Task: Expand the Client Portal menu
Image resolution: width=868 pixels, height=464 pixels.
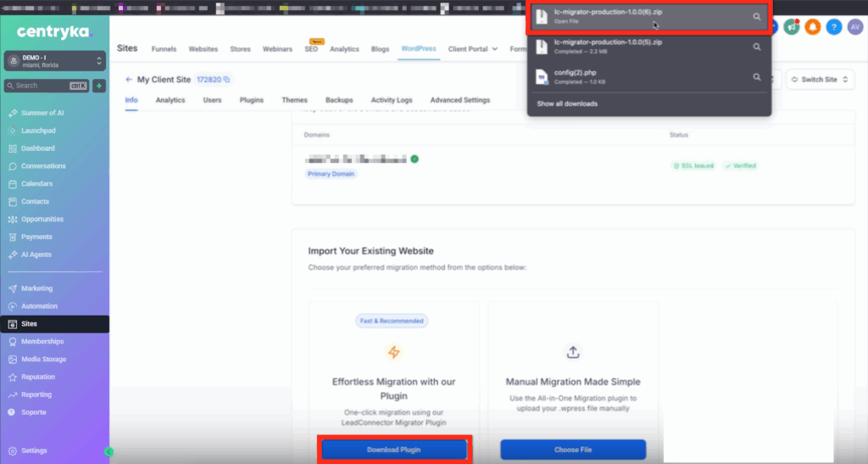Action: click(473, 49)
